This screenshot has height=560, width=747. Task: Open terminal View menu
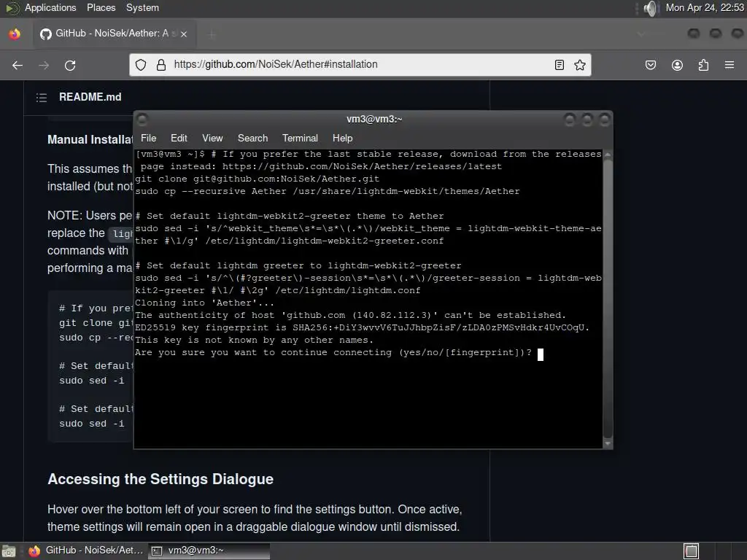pos(212,138)
